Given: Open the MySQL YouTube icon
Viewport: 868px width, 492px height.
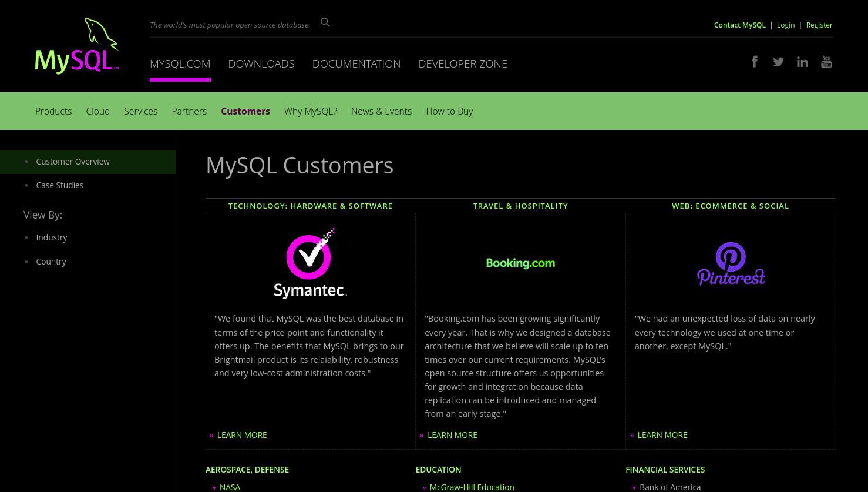Looking at the screenshot, I should [826, 62].
